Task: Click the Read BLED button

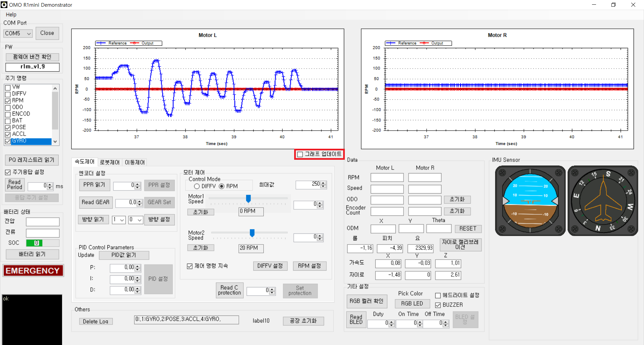Action: tap(356, 320)
